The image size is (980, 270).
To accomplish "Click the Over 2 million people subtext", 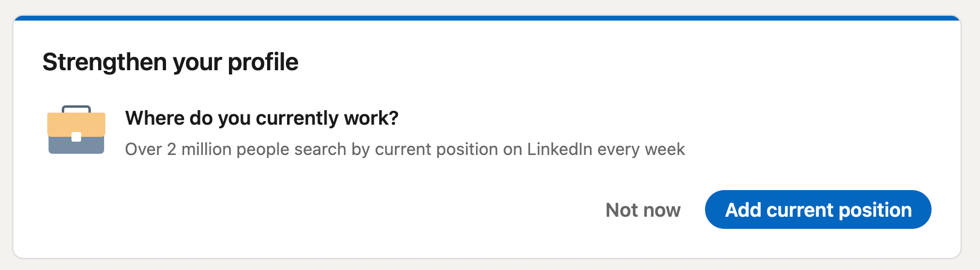I will (x=405, y=150).
